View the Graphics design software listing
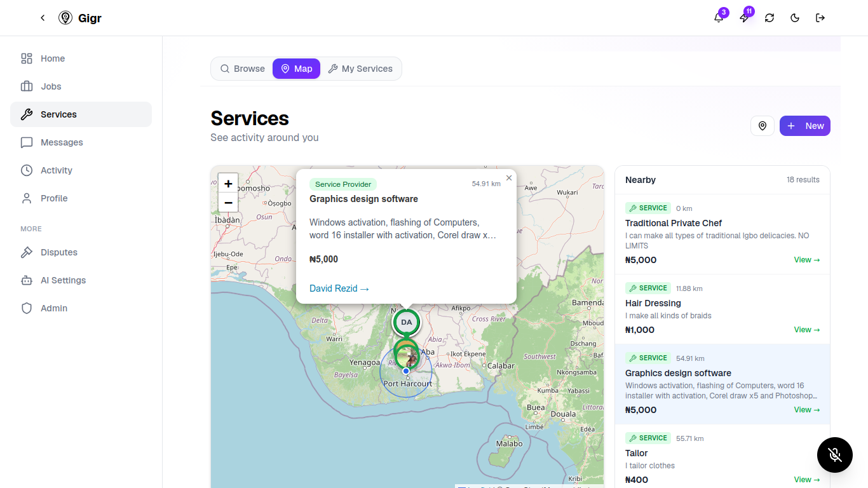This screenshot has height=488, width=868. pyautogui.click(x=807, y=410)
